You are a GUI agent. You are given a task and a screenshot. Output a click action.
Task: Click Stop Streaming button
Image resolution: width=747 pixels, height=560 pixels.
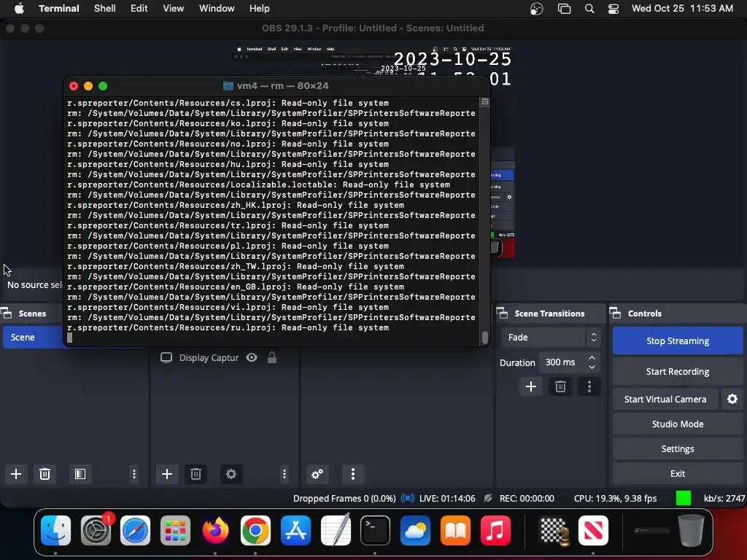tap(678, 341)
